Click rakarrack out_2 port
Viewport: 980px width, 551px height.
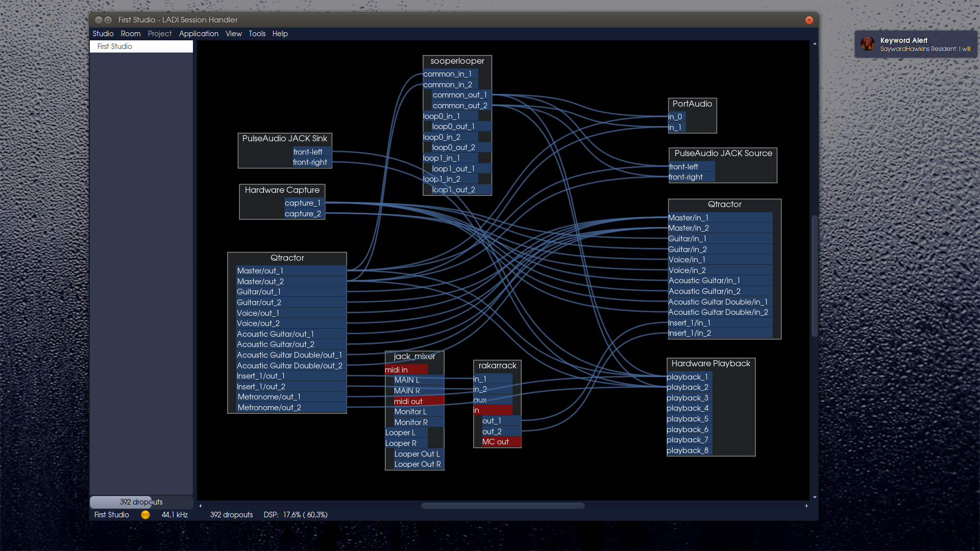pyautogui.click(x=501, y=432)
